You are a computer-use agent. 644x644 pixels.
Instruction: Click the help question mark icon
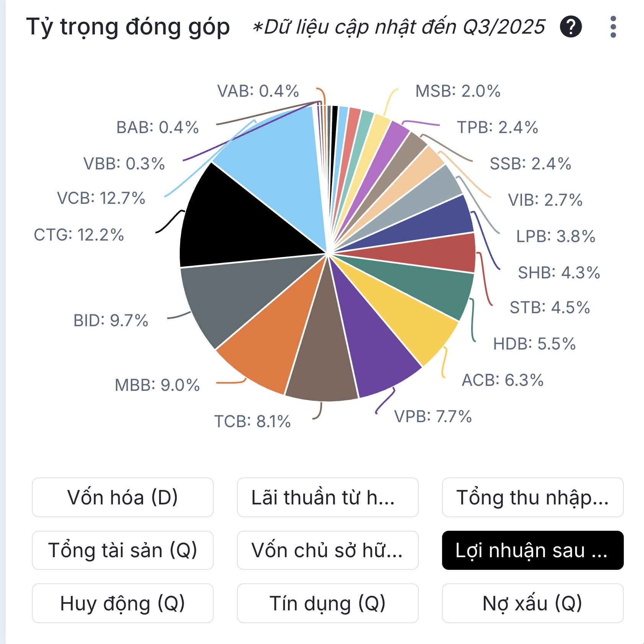[x=571, y=27]
